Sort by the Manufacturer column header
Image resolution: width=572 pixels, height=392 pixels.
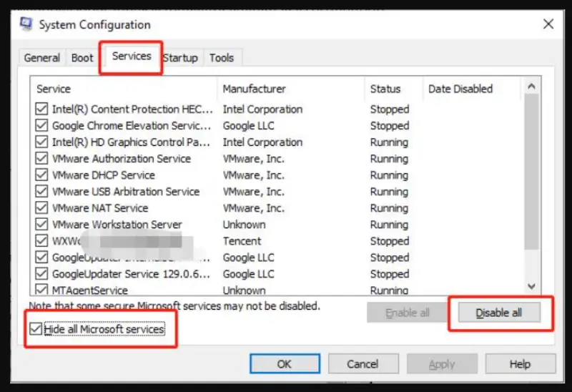(x=291, y=89)
